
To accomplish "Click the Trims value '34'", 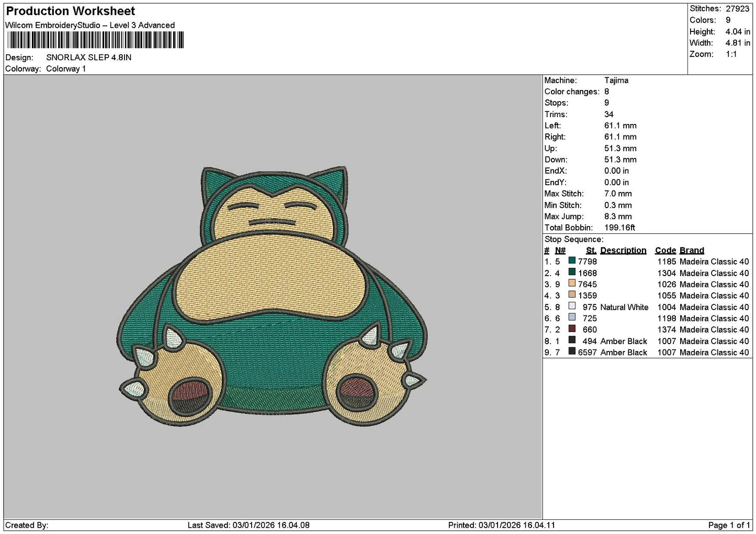I will point(609,114).
